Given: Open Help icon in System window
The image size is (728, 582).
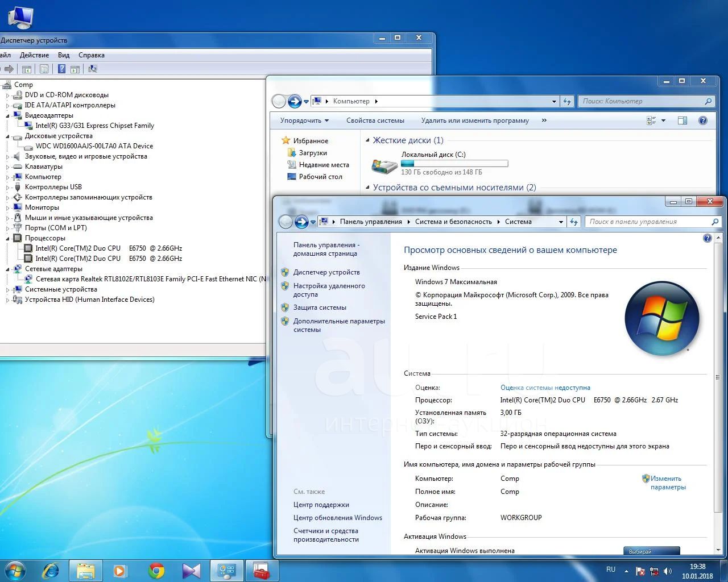Looking at the screenshot, I should pos(708,238).
